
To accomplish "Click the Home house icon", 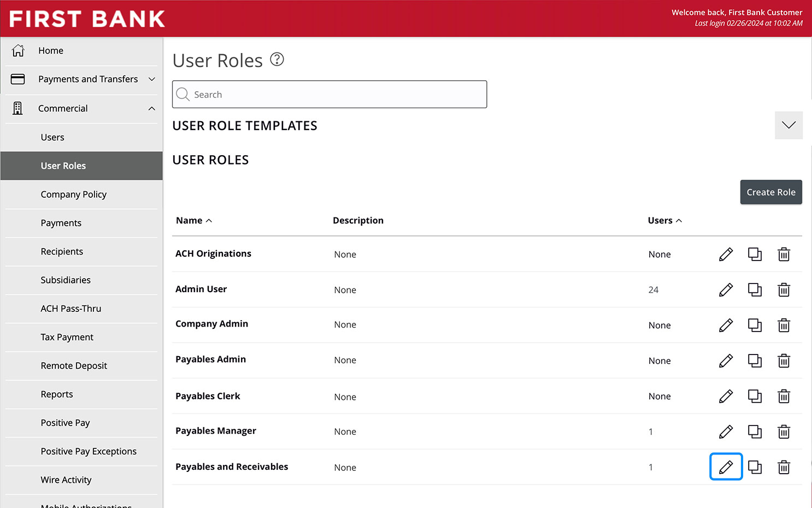I will pos(18,50).
